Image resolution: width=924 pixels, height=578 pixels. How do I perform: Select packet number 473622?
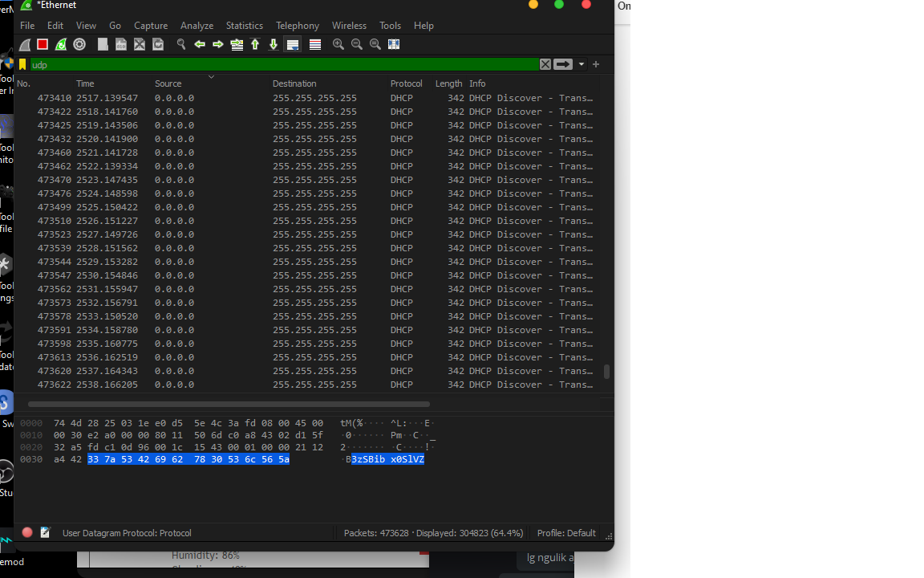[306, 385]
